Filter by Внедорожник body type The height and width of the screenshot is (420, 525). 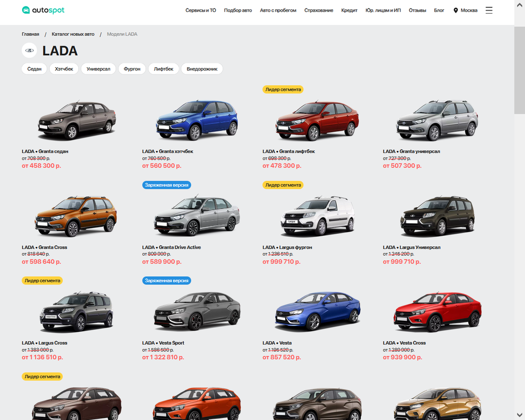(202, 69)
